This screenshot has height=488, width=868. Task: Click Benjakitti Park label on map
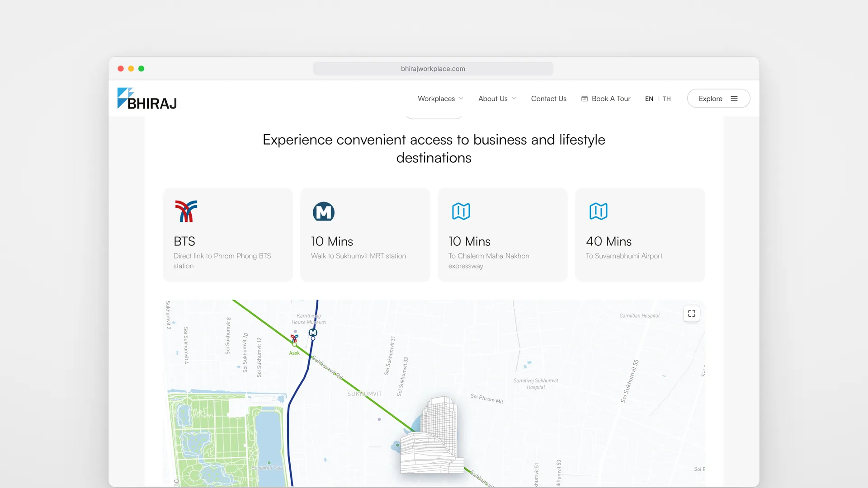coord(268,468)
